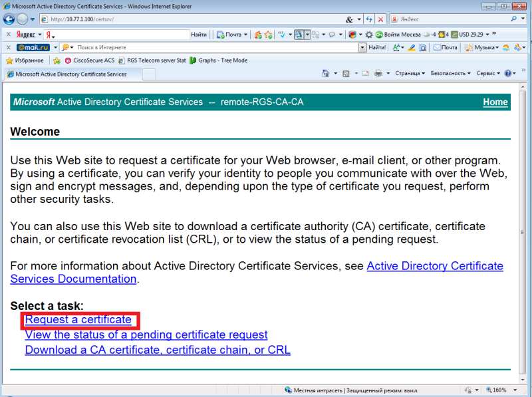
Task: Expand the Яндекс logo dropdown arrow
Action: (x=39, y=35)
